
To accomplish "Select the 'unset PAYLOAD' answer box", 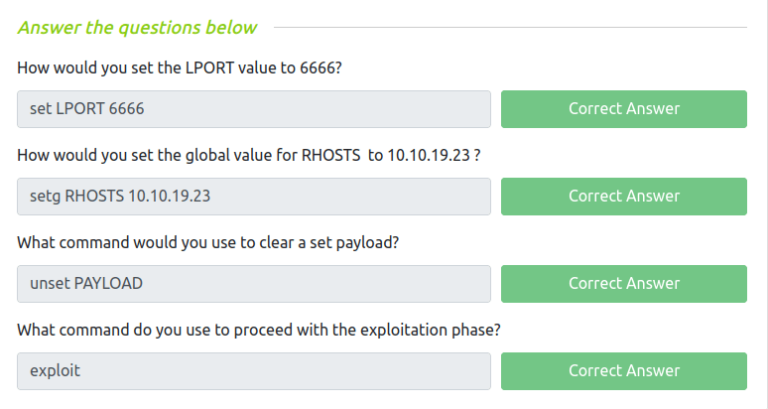I will click(254, 284).
